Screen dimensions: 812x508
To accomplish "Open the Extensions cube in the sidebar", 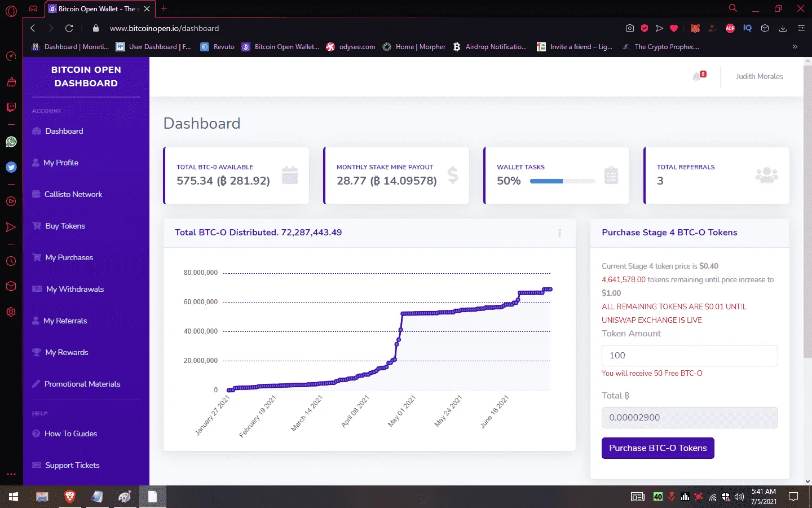I will point(11,286).
